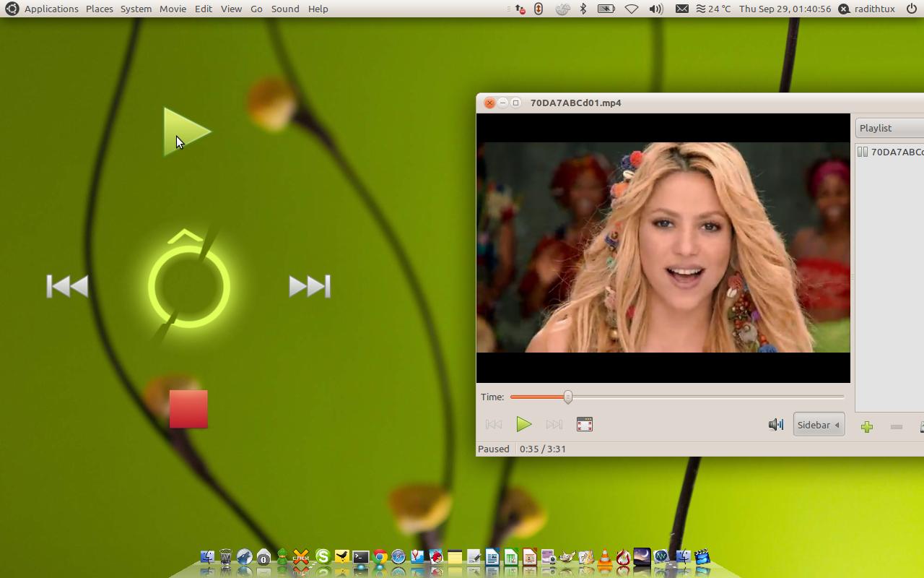The width and height of the screenshot is (924, 578).
Task: Launch Google Chrome from the dock
Action: [380, 557]
